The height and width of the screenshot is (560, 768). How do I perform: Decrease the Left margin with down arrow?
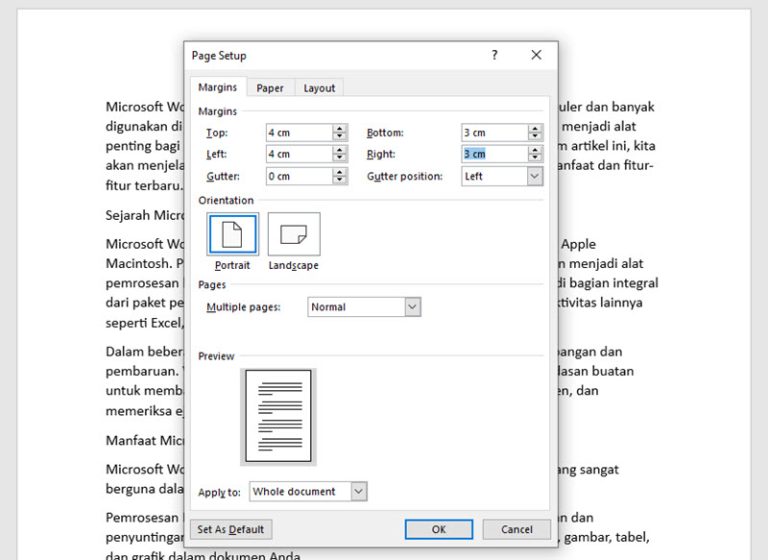(339, 158)
